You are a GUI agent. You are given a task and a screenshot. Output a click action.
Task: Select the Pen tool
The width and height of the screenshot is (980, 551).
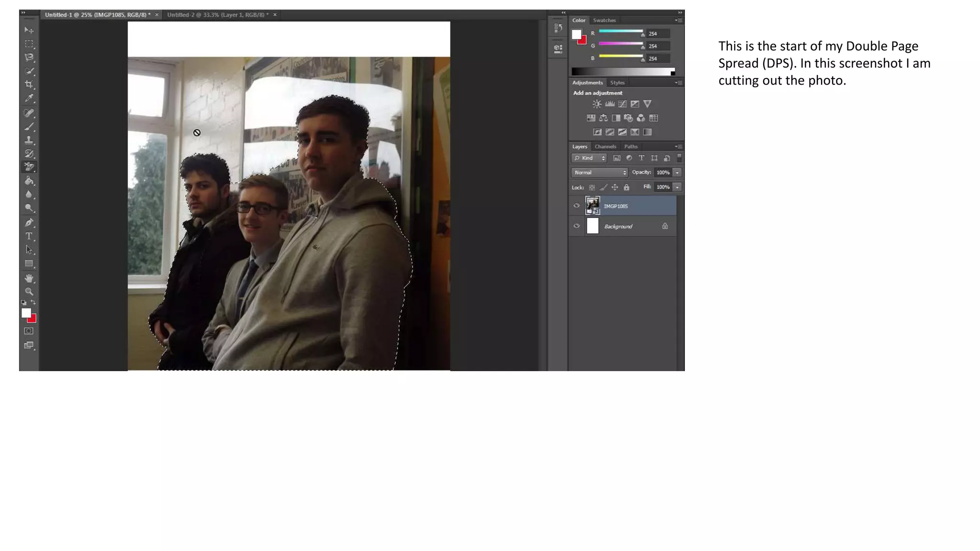[29, 222]
